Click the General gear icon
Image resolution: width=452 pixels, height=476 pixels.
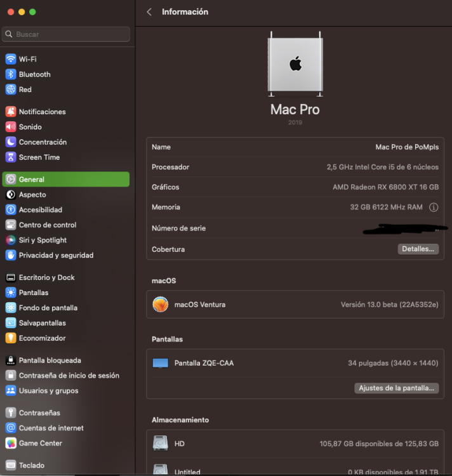point(11,179)
